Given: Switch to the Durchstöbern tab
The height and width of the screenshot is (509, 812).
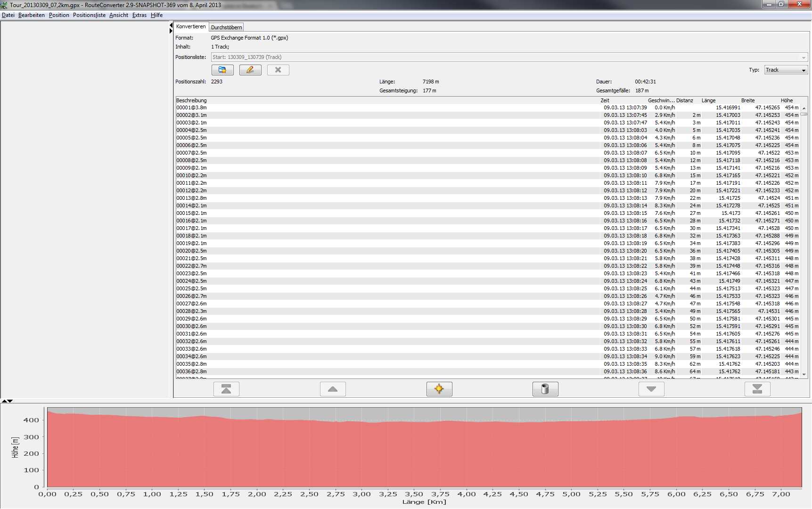Looking at the screenshot, I should coord(226,27).
